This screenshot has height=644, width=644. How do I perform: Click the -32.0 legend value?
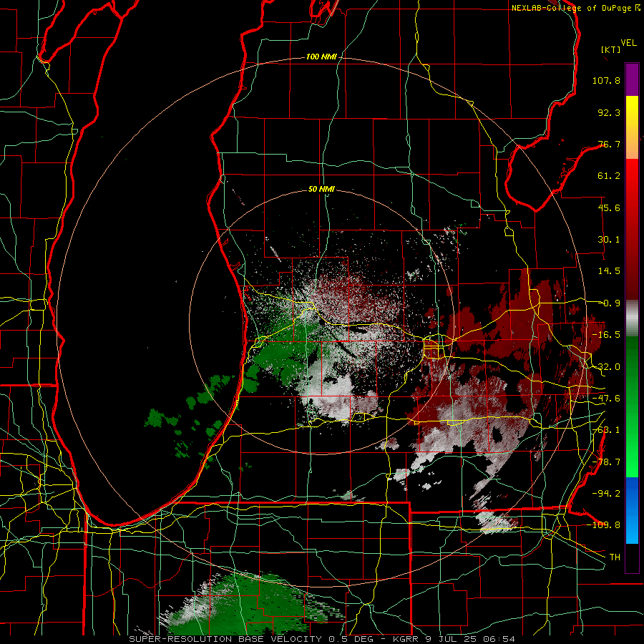(x=606, y=367)
